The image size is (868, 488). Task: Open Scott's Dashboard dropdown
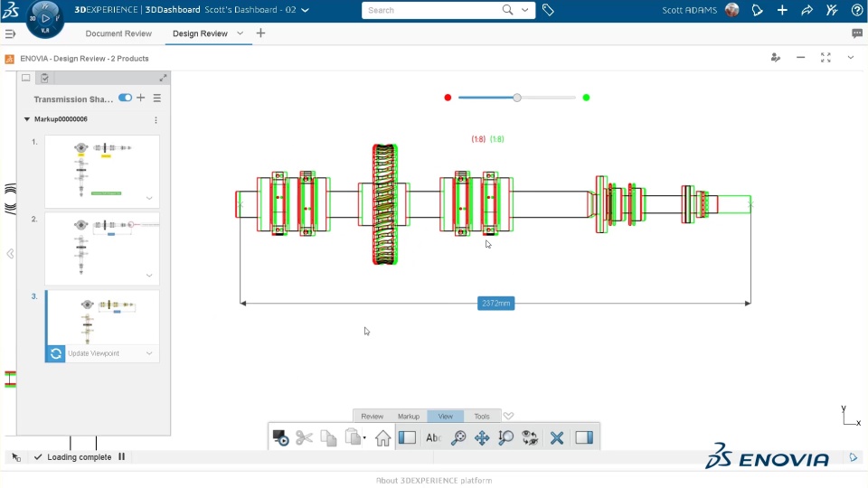(305, 10)
